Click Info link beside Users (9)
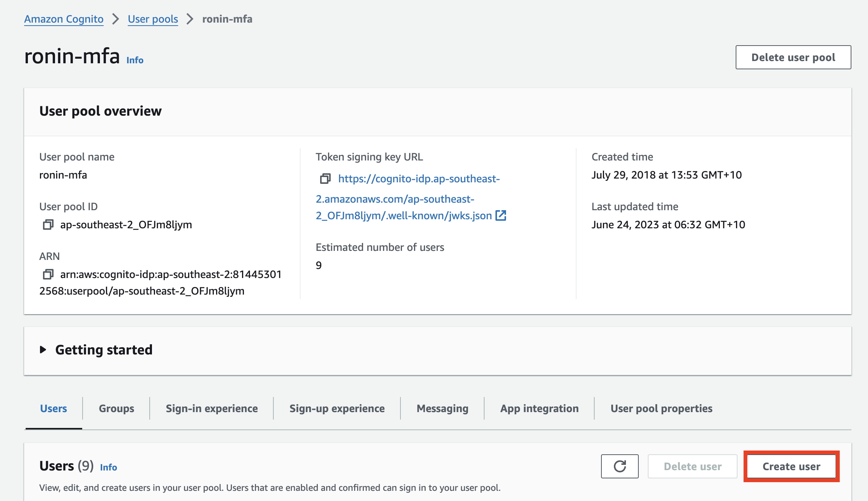 109,467
